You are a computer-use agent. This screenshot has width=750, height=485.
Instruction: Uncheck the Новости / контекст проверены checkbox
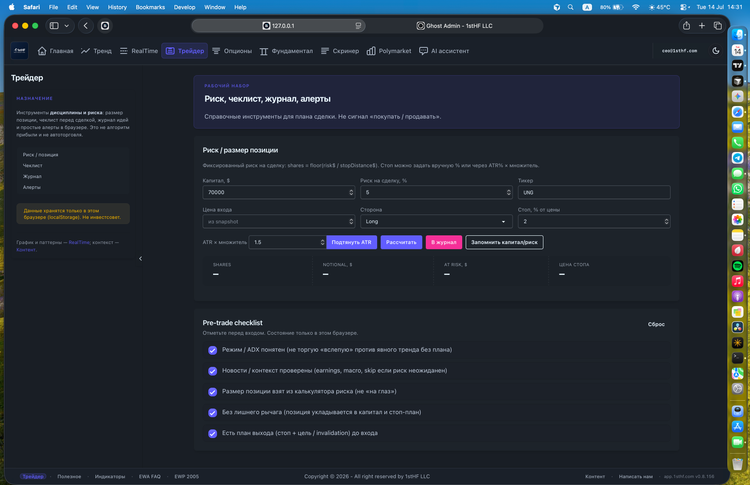tap(212, 371)
